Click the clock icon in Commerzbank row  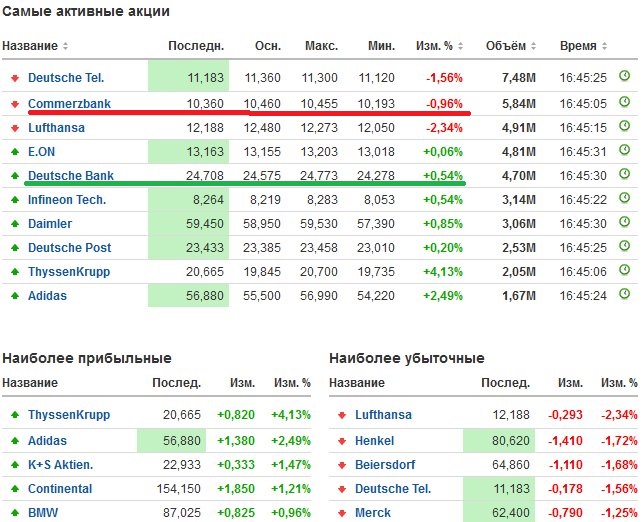point(624,103)
